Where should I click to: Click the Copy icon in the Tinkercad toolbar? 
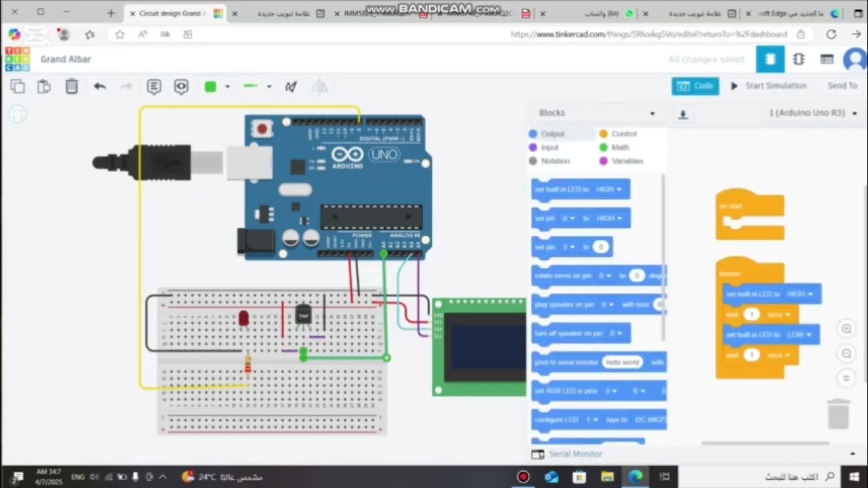click(x=18, y=86)
